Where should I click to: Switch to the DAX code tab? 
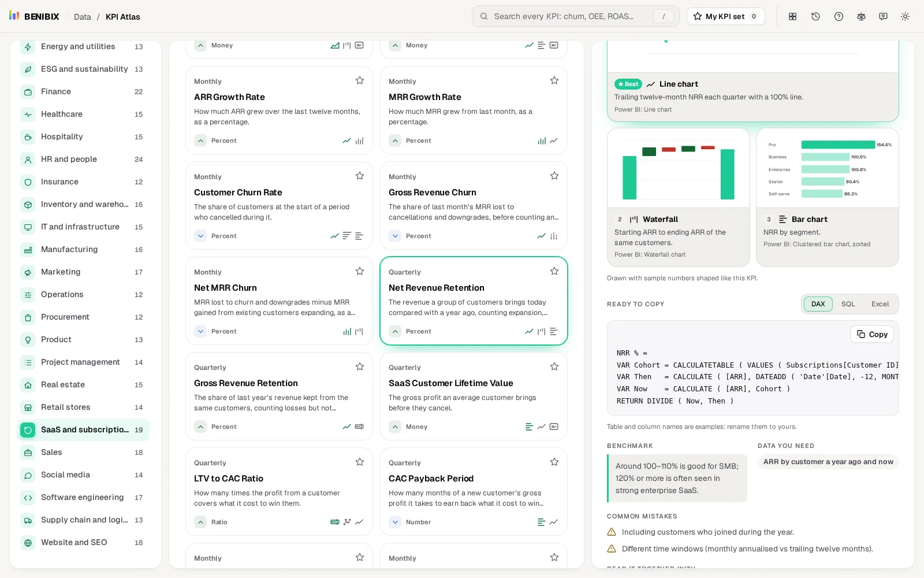tap(818, 304)
